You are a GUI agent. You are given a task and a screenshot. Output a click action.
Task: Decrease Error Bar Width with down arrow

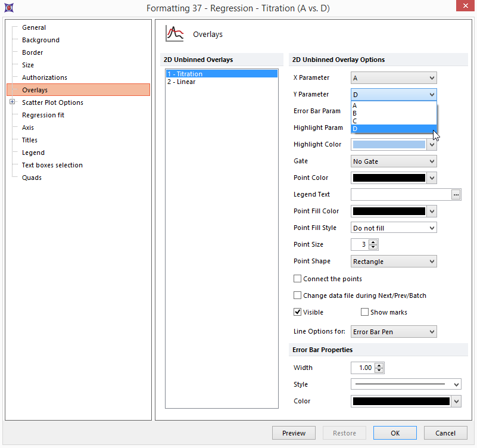point(379,371)
